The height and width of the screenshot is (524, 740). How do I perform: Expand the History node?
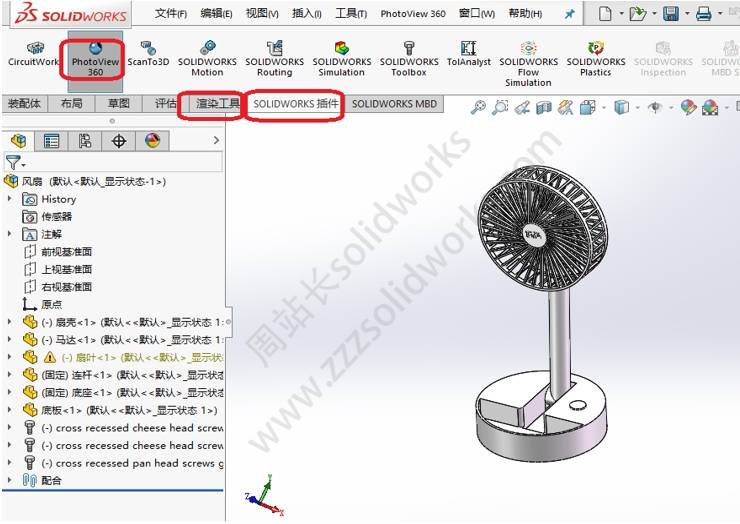[x=9, y=199]
